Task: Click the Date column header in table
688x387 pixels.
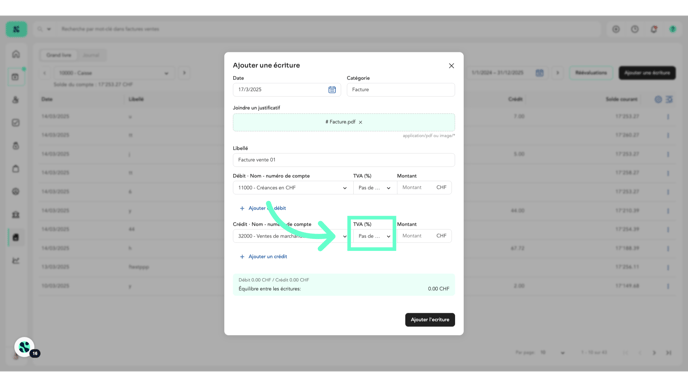Action: click(x=47, y=100)
